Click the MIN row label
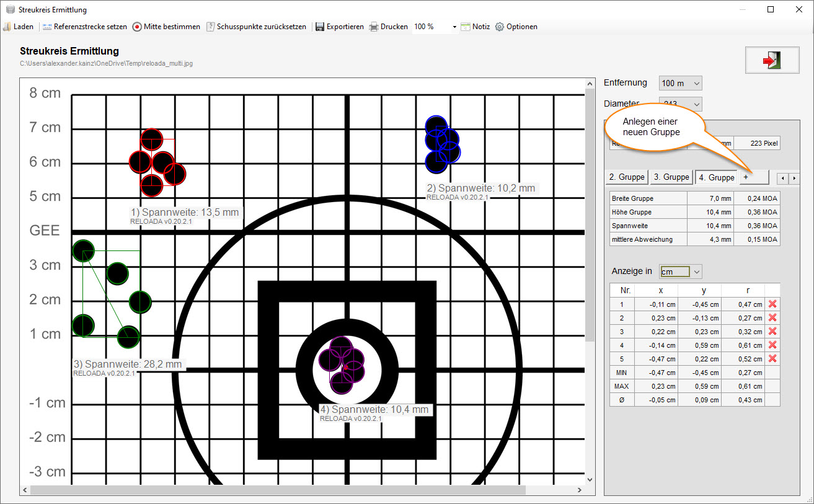The image size is (814, 504). click(622, 373)
